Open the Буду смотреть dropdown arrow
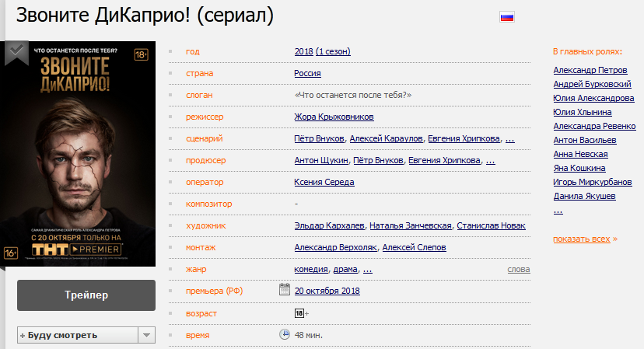The height and width of the screenshot is (349, 644). pos(147,335)
